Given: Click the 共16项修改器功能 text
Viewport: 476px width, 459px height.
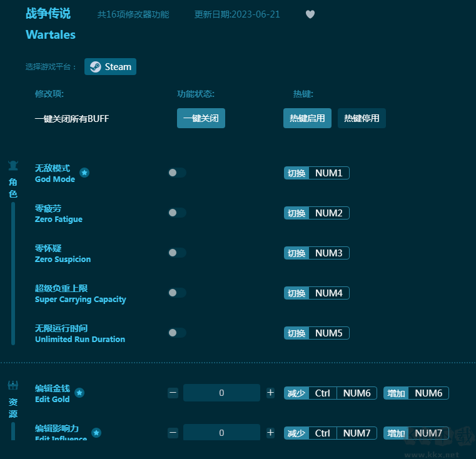Looking at the screenshot, I should click(x=133, y=14).
